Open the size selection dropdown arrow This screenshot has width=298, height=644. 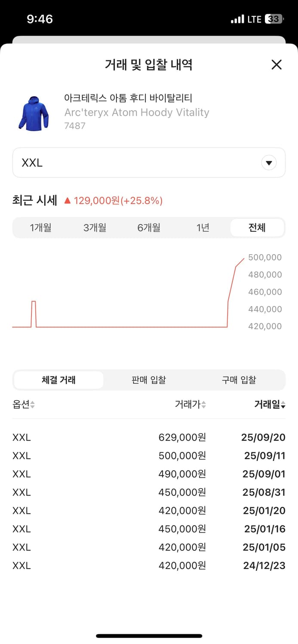coord(269,162)
